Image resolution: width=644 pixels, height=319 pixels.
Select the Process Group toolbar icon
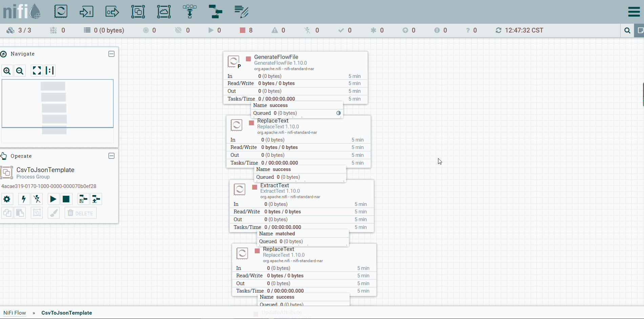(x=138, y=12)
